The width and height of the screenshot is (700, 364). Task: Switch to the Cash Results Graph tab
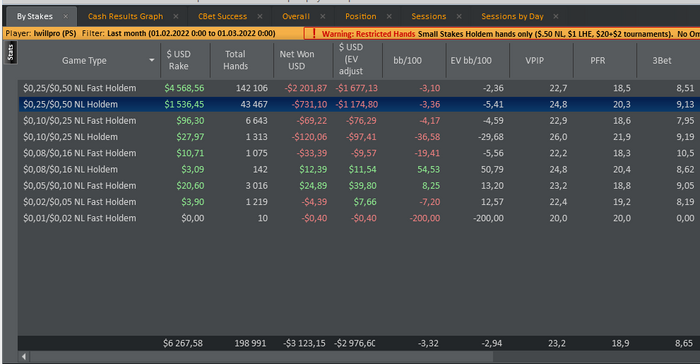pyautogui.click(x=125, y=17)
